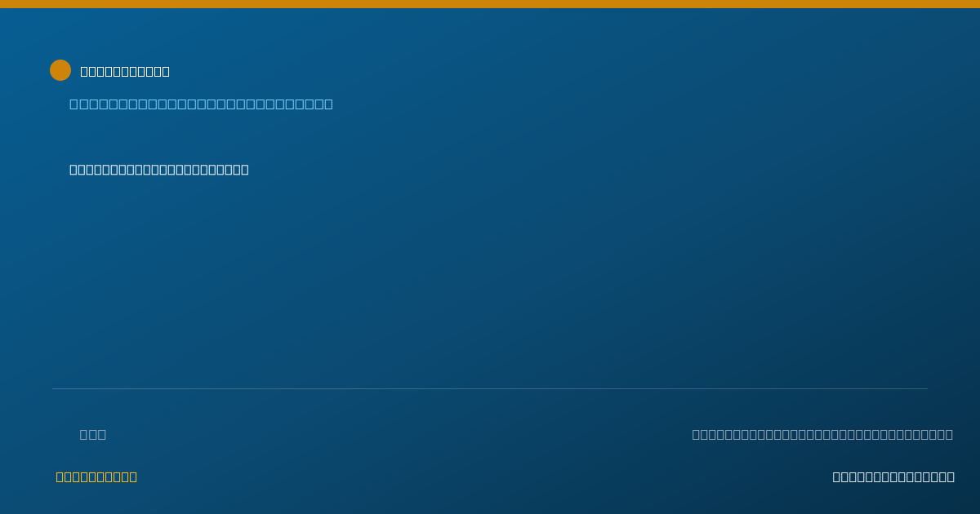Click the white footer text under the gray line
The height and width of the screenshot is (514, 980).
pyautogui.click(x=893, y=476)
